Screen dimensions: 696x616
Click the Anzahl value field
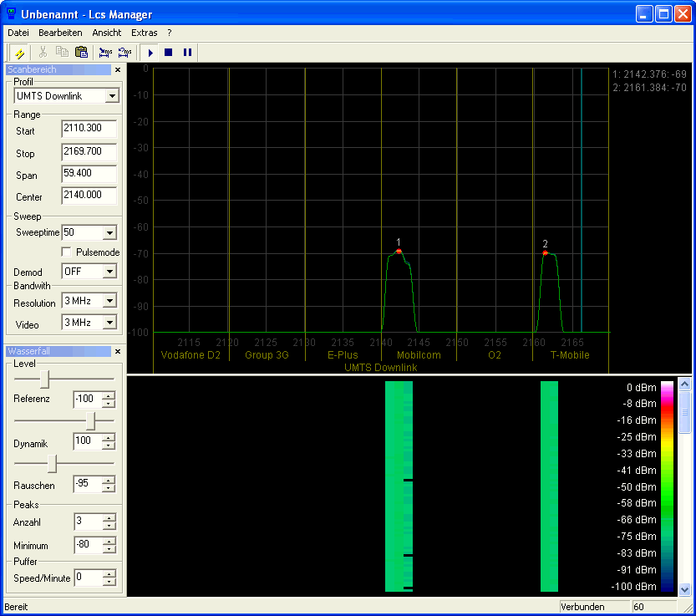click(x=89, y=522)
